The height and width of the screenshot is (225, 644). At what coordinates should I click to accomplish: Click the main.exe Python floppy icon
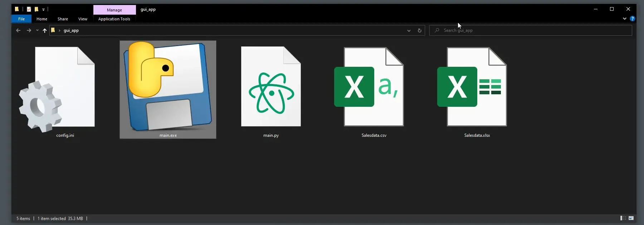click(168, 87)
